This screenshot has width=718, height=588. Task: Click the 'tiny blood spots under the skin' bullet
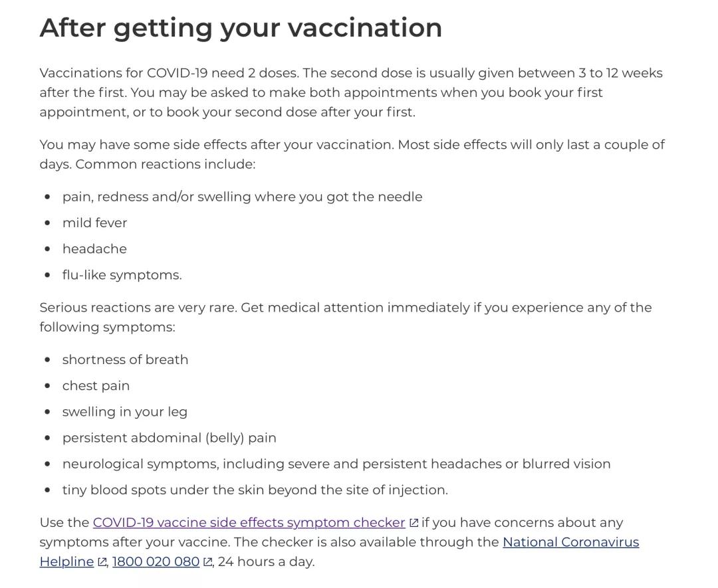[255, 490]
